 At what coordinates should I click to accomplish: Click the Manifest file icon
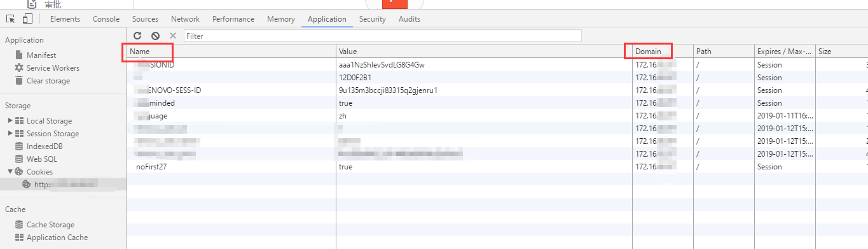(x=19, y=55)
